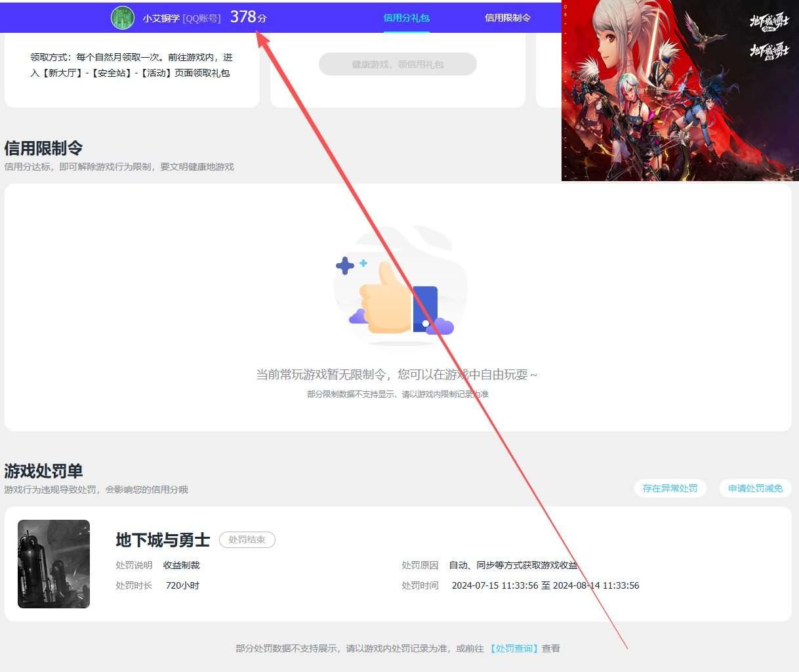Viewport: 799px width, 672px height.
Task: Click the 378分 credit score
Action: click(249, 17)
